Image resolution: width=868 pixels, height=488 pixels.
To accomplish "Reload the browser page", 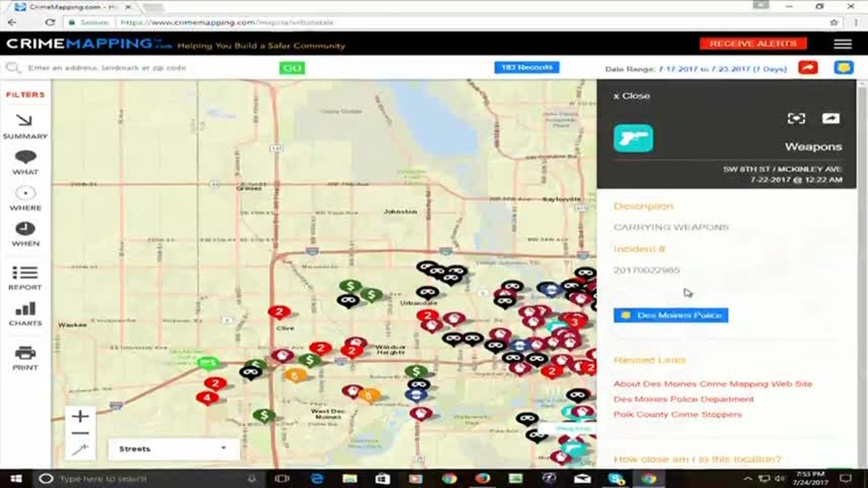I will pyautogui.click(x=49, y=23).
